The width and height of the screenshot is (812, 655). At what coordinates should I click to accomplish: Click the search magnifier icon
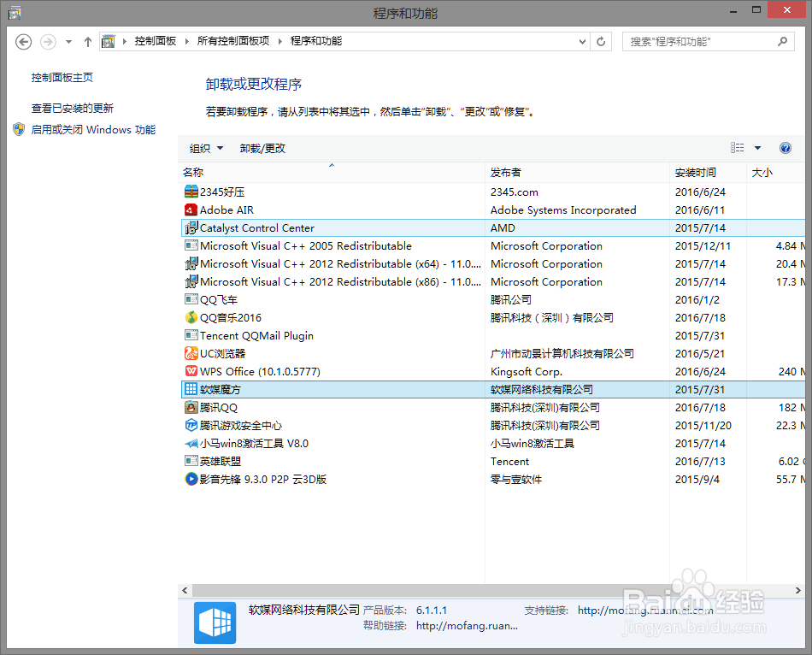pos(782,41)
